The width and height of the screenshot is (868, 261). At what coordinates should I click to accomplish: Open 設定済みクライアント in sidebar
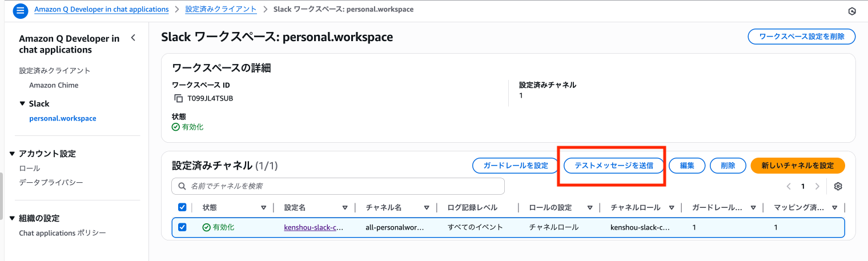pyautogui.click(x=55, y=71)
